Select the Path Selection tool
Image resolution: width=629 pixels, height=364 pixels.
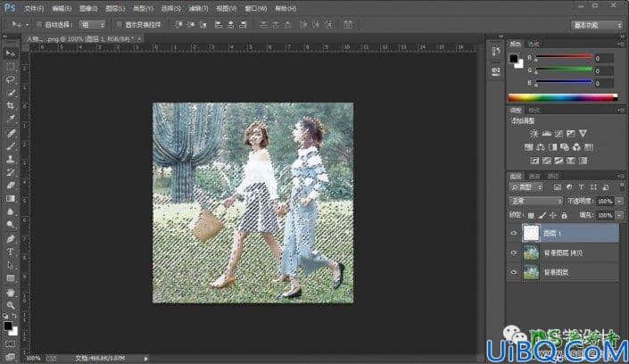coord(11,265)
